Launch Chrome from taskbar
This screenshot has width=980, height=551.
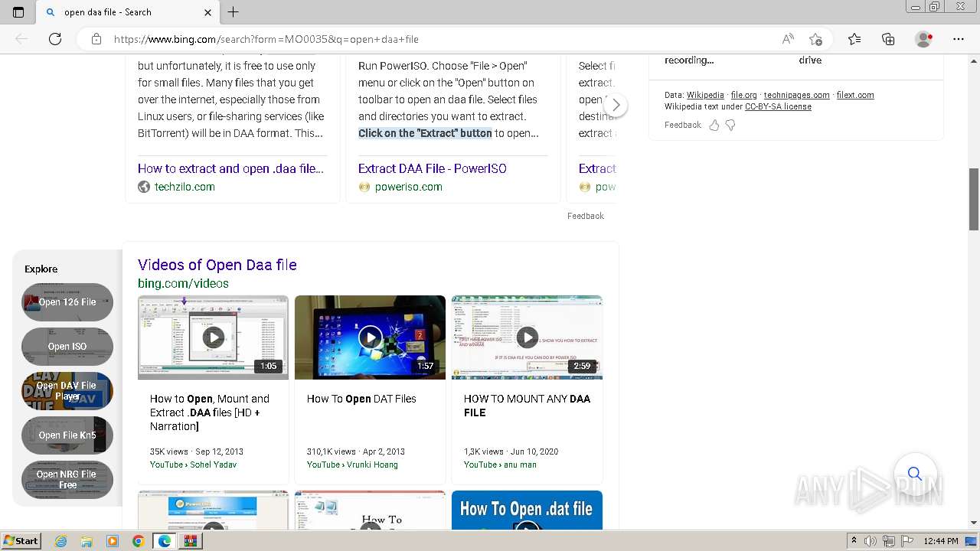tap(138, 541)
